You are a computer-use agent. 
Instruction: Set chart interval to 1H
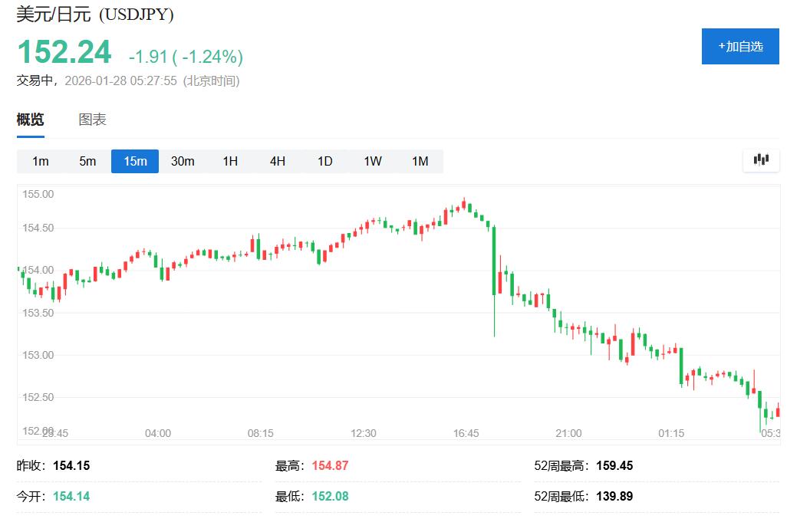click(230, 161)
